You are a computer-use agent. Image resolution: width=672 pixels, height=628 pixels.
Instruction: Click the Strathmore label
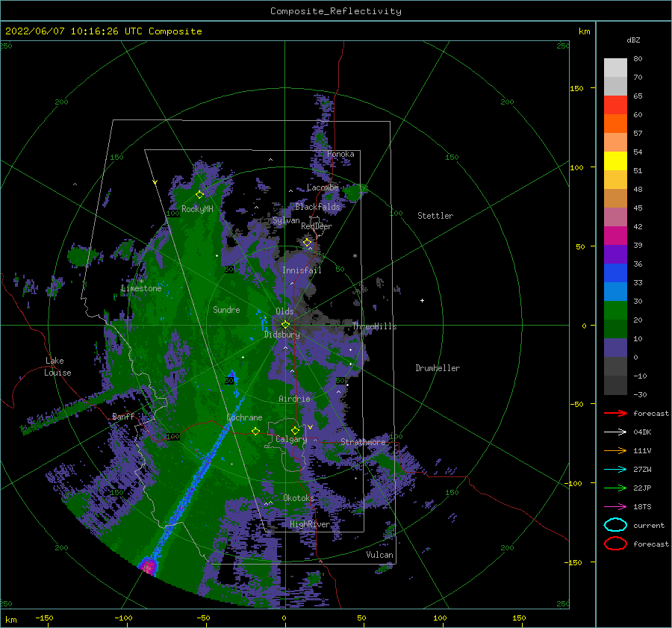pyautogui.click(x=364, y=442)
